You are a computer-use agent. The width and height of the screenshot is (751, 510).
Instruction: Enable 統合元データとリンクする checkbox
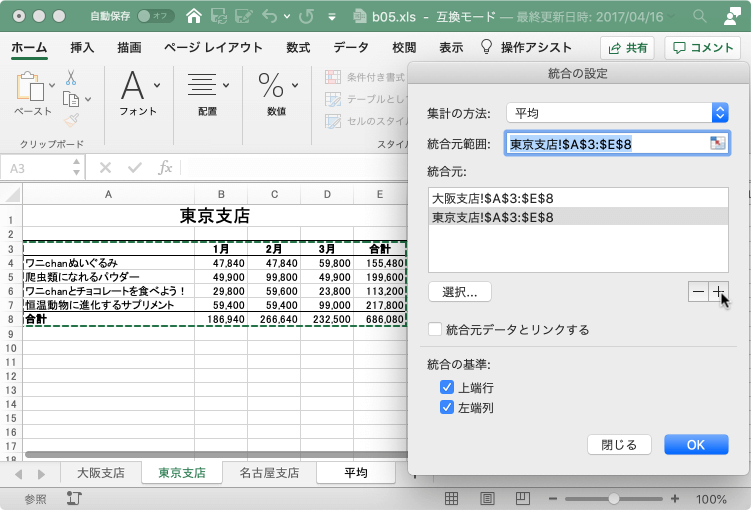pos(435,329)
